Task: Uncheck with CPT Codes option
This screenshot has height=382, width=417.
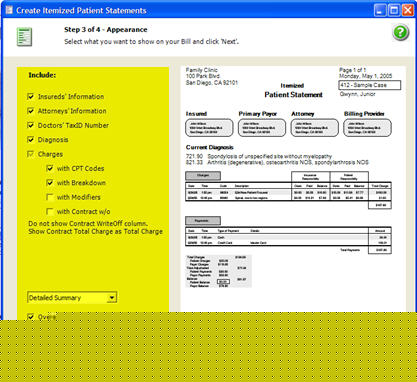Action: coord(50,168)
